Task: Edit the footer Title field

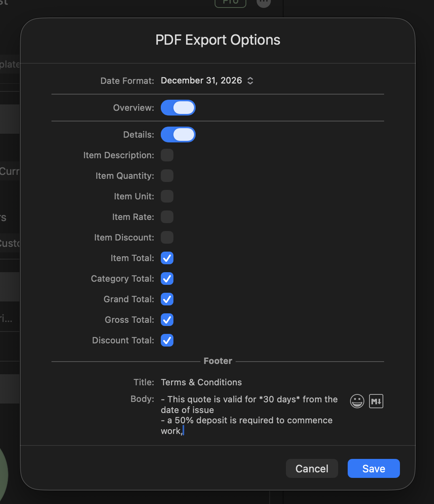Action: point(272,382)
